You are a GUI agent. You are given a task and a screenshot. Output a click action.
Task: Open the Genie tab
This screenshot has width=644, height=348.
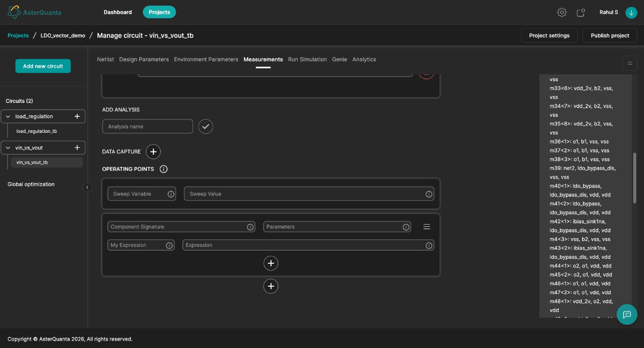[339, 59]
